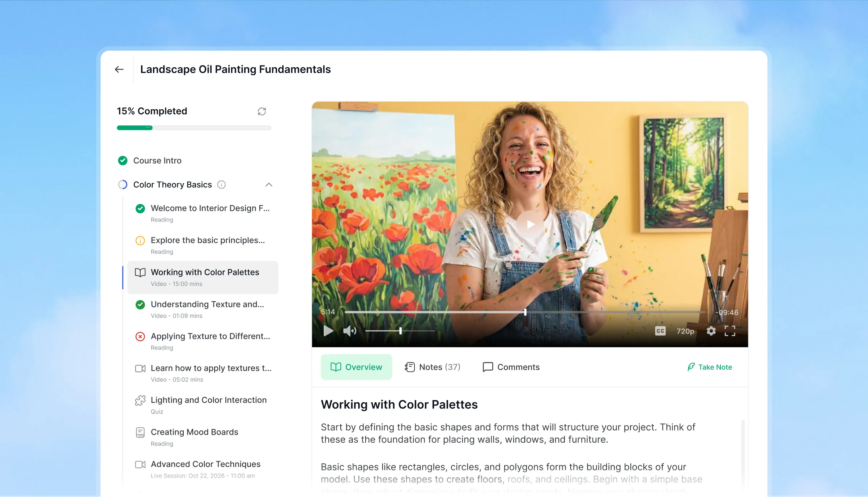Click the large center play button on video

click(x=530, y=224)
